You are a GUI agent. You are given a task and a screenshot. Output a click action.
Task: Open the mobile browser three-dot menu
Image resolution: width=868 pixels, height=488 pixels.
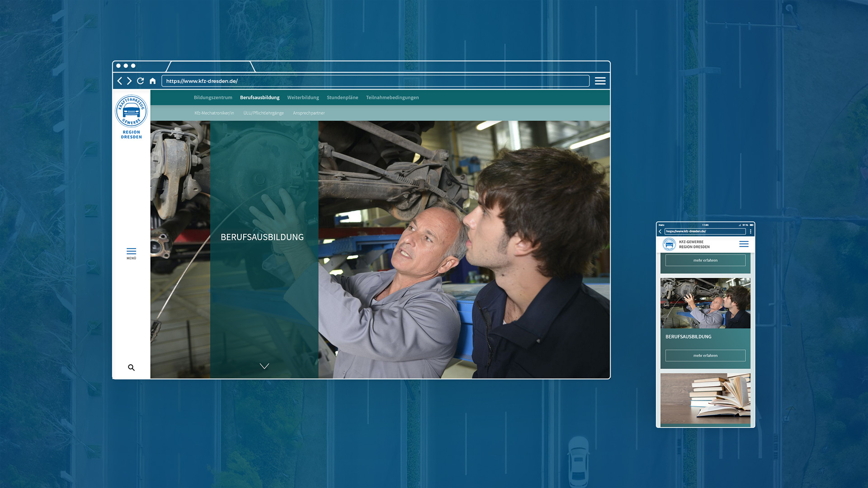tap(751, 231)
